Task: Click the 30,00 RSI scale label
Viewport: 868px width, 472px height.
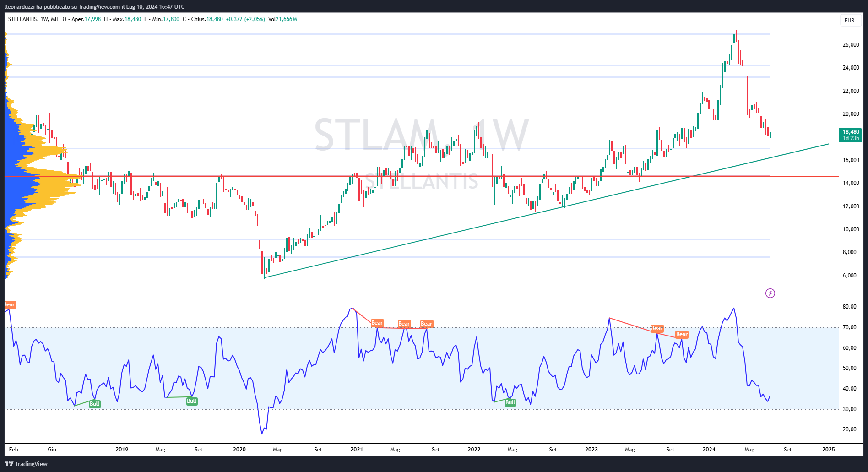Action: (850, 409)
